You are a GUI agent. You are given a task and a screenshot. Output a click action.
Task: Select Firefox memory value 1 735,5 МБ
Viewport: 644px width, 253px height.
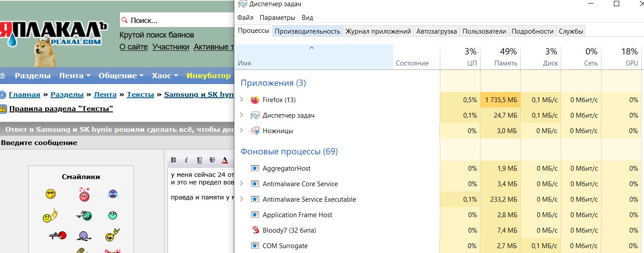click(x=500, y=100)
